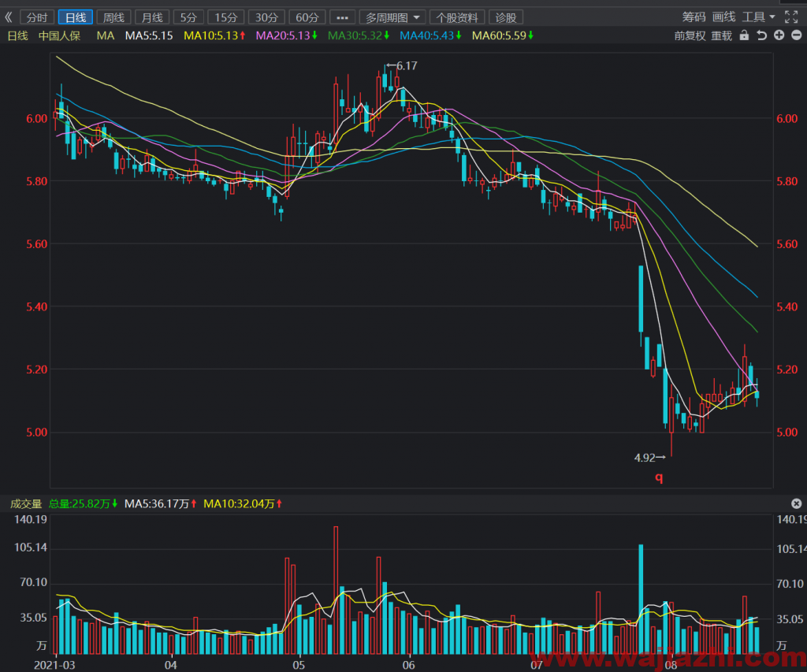Toggle 前复权 price adjustment
Viewport: 807px width, 672px height.
690,35
